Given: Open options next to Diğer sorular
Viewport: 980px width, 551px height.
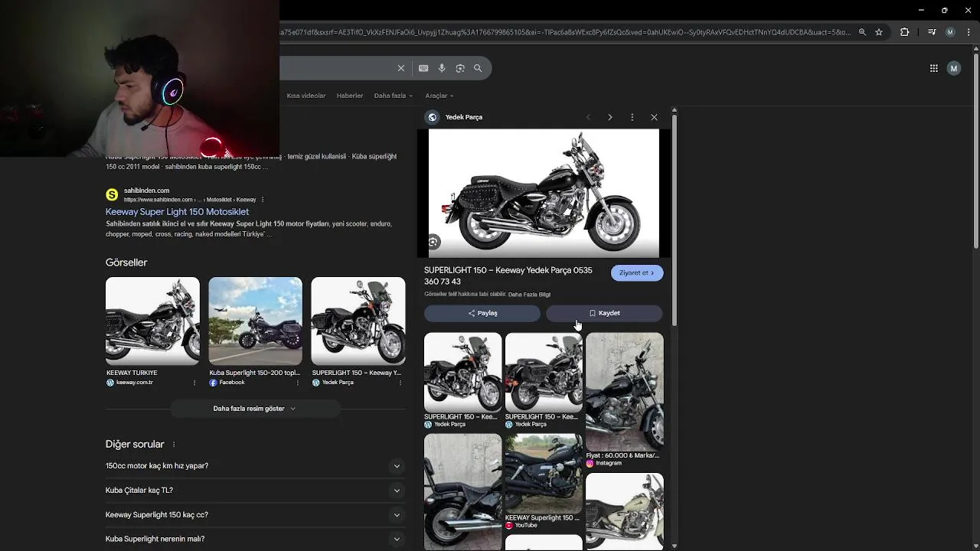Looking at the screenshot, I should tap(174, 445).
